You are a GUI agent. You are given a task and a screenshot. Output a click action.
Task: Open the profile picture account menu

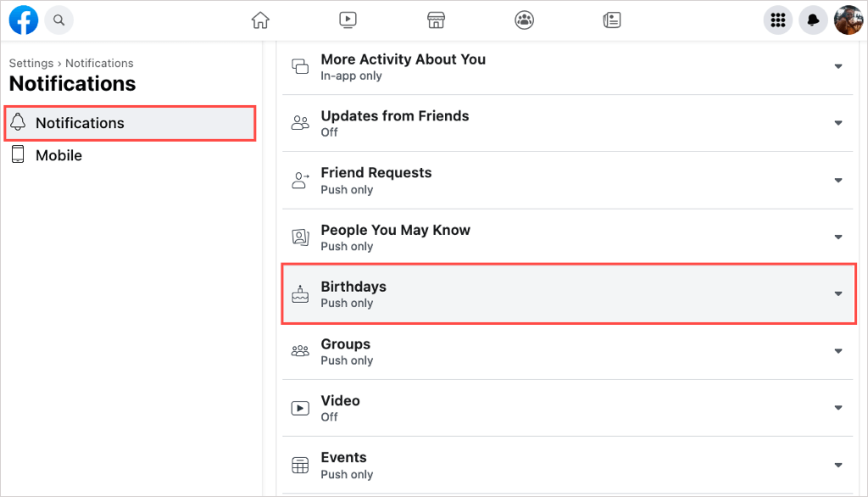[848, 20]
